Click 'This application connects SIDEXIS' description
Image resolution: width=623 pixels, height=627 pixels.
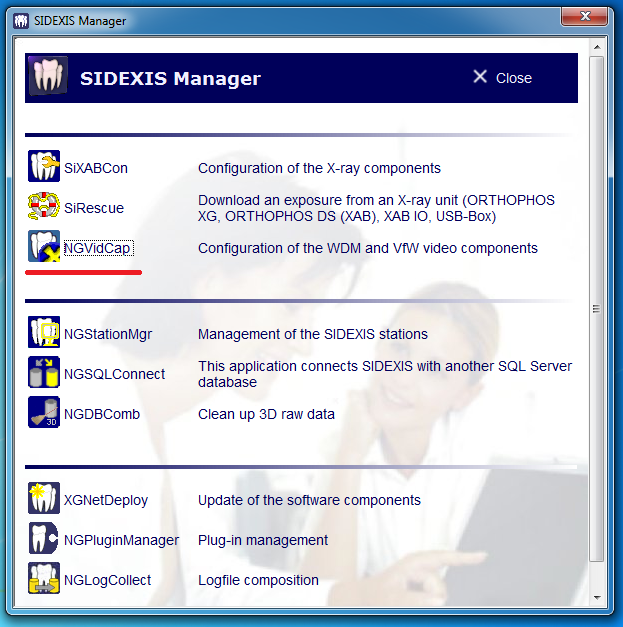[385, 374]
